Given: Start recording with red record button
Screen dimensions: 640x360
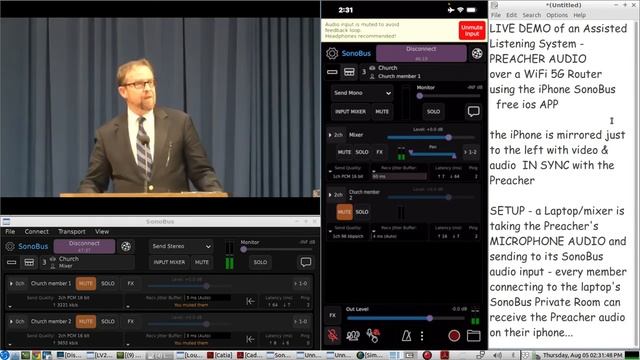Looking at the screenshot, I should 454,336.
